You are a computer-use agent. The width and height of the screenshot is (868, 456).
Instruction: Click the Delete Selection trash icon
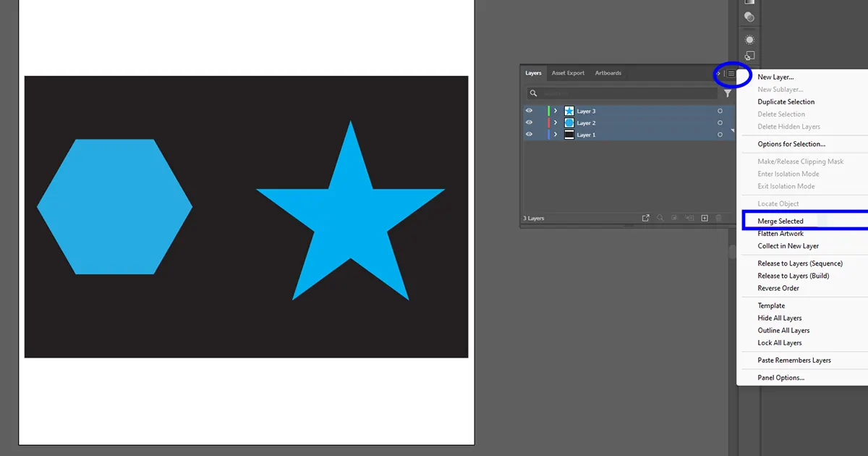click(x=718, y=217)
